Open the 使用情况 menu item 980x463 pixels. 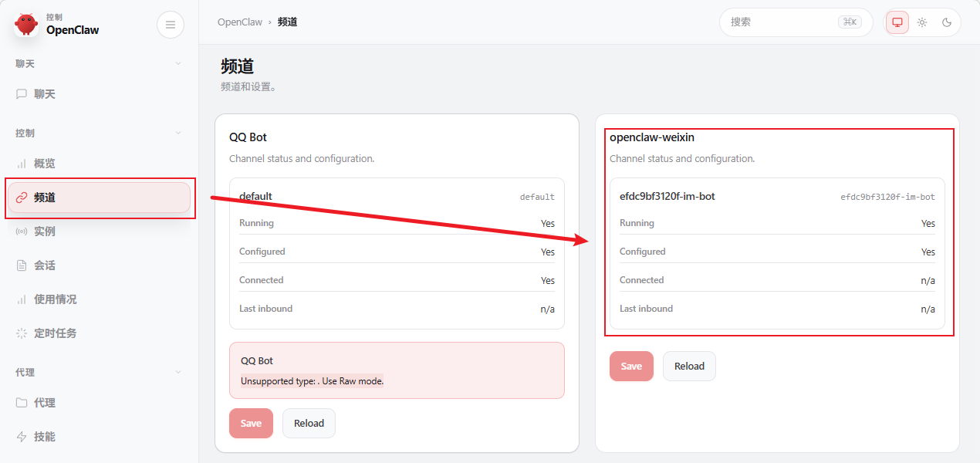click(55, 299)
